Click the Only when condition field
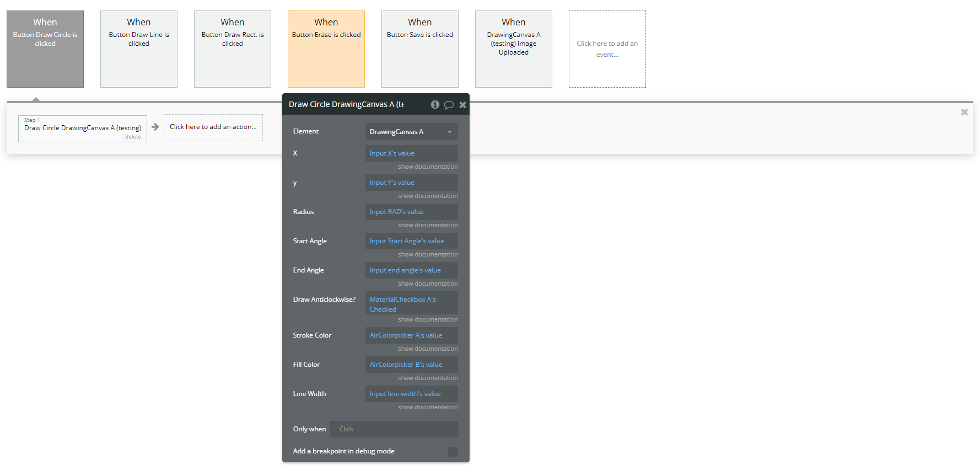This screenshot has height=465, width=980. 394,429
